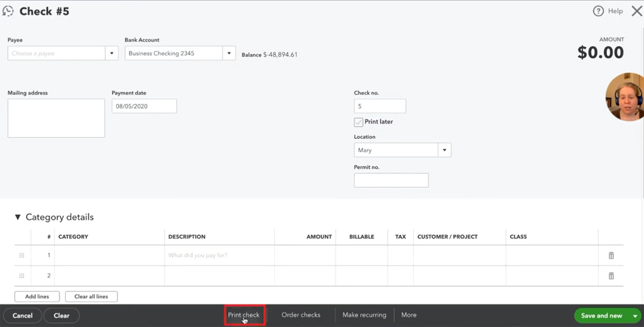Click row 1 Description cell
Screen dimensions: 644x327
[x=219, y=256]
